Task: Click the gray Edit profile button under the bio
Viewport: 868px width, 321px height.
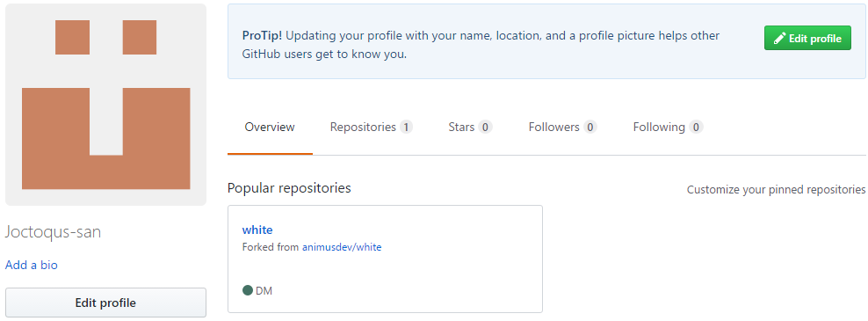Action: (105, 303)
